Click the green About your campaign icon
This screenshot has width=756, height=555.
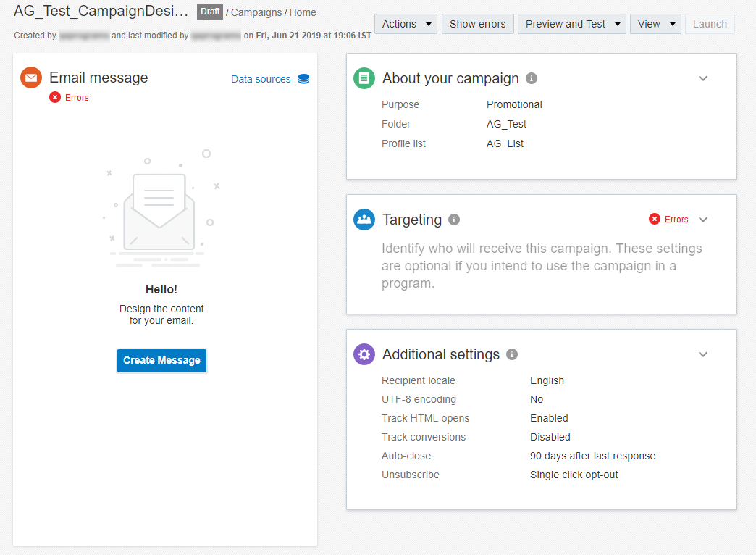pos(364,78)
